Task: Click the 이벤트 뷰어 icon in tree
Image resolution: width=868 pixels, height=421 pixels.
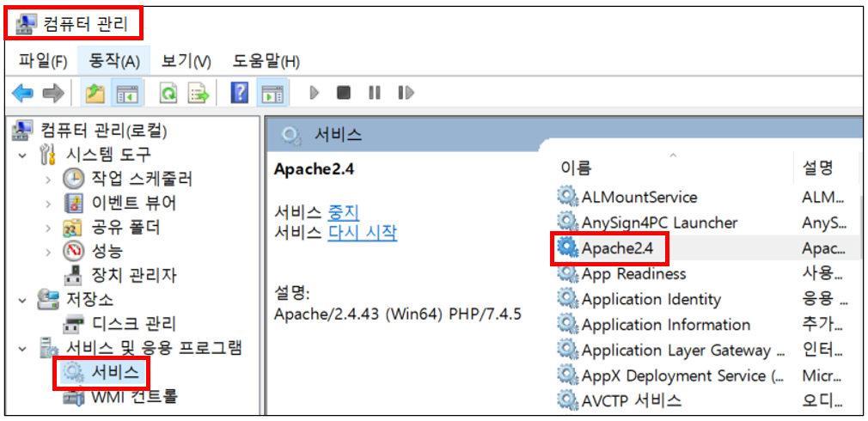Action: [x=73, y=203]
